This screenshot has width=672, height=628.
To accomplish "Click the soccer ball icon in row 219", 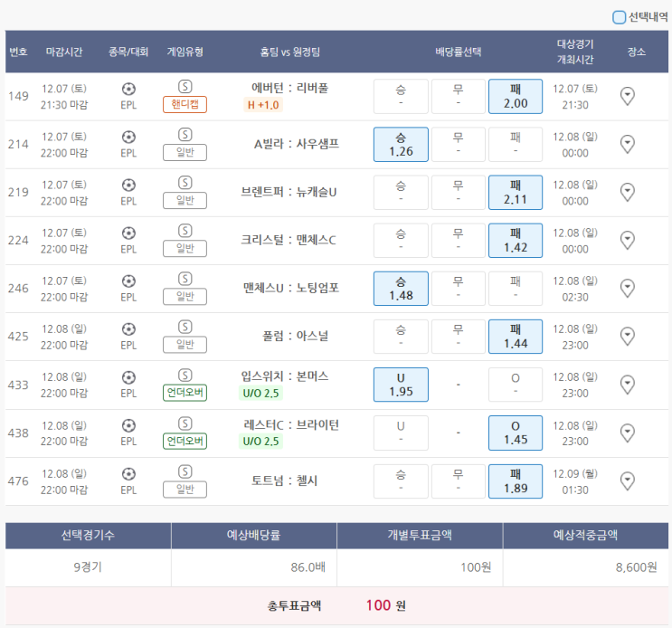I will point(128,186).
